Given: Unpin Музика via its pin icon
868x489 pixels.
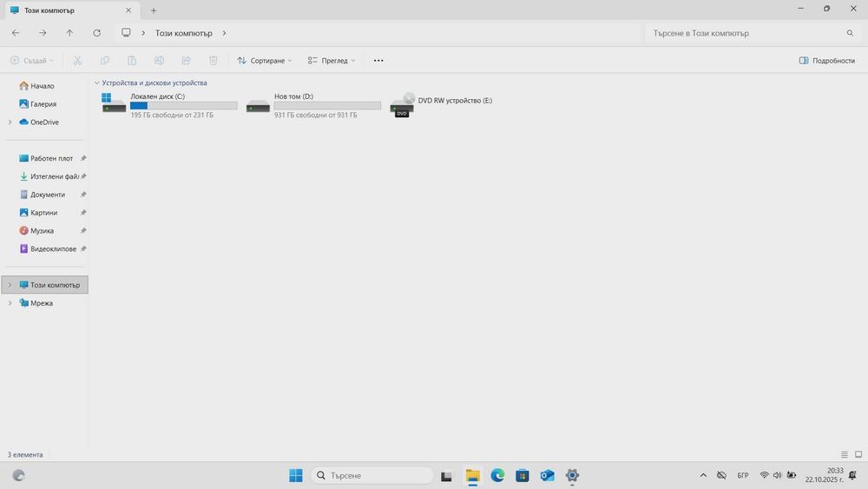Looking at the screenshot, I should pyautogui.click(x=83, y=231).
